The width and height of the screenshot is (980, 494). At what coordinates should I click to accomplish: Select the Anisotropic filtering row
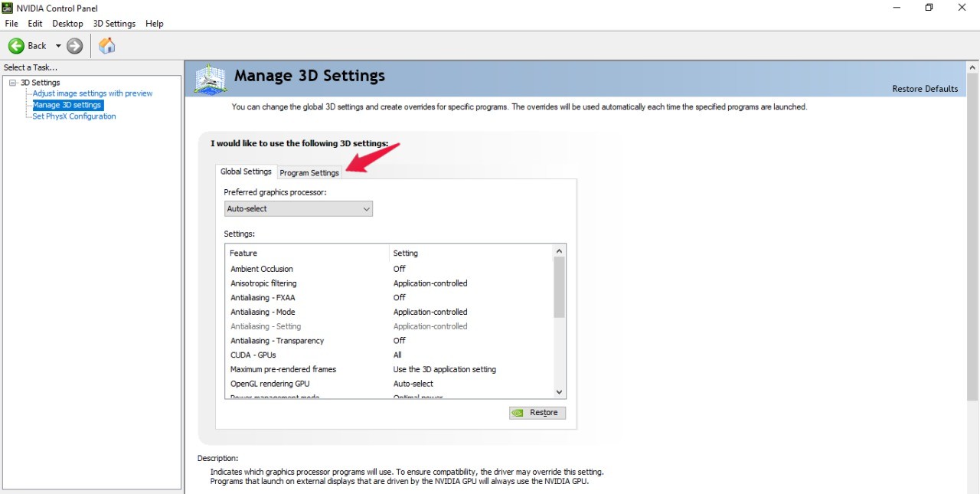pyautogui.click(x=389, y=283)
